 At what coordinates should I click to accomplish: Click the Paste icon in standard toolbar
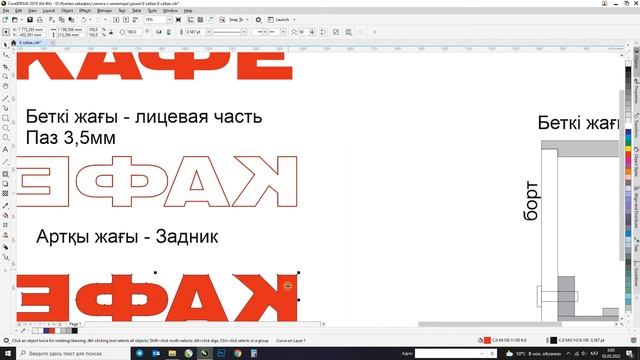coord(71,20)
